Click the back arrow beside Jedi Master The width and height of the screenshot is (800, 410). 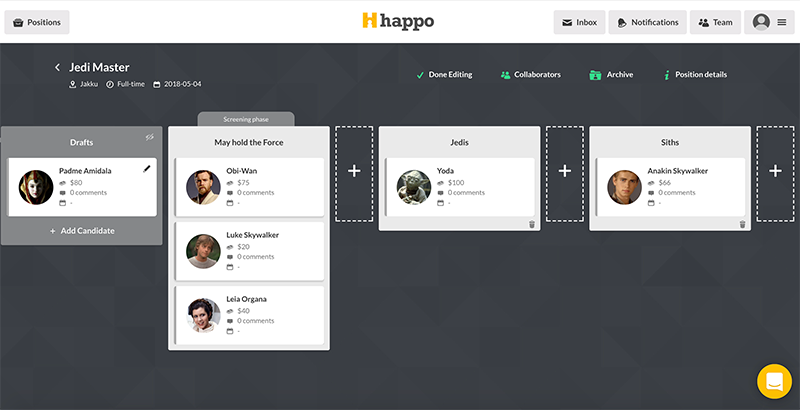58,68
